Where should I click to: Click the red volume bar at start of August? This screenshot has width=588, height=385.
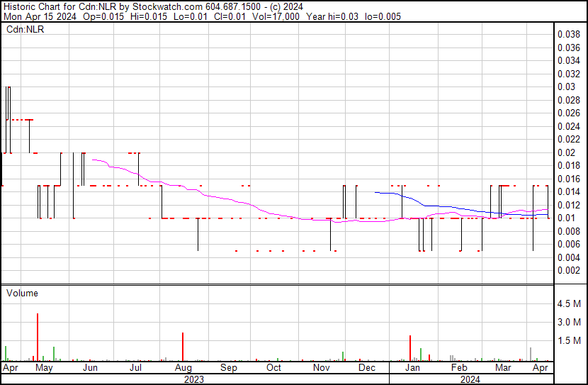(183, 346)
